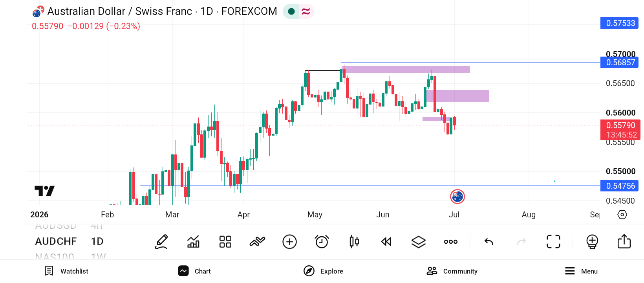Toggle fullscreen mode with the bracket icon
Viewport: 644px width, 283px height.
(554, 242)
